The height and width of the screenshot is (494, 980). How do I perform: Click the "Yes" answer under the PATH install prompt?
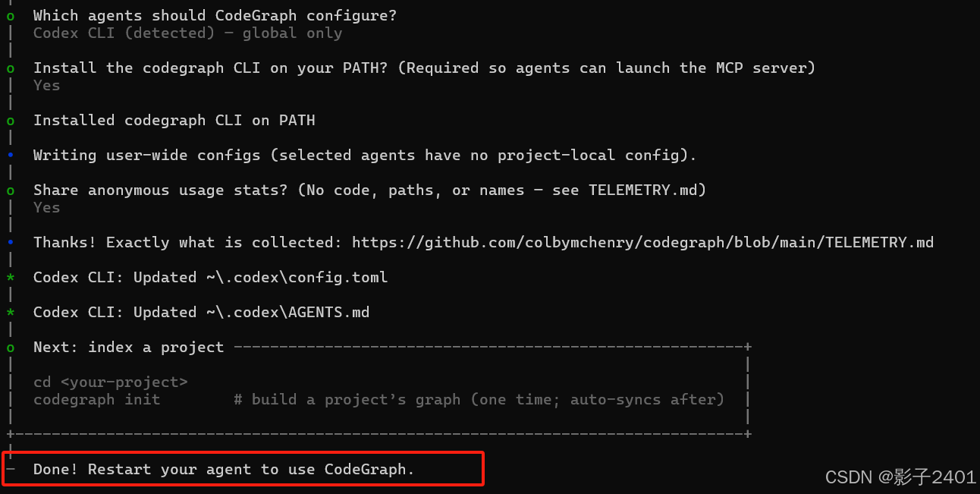pyautogui.click(x=46, y=85)
